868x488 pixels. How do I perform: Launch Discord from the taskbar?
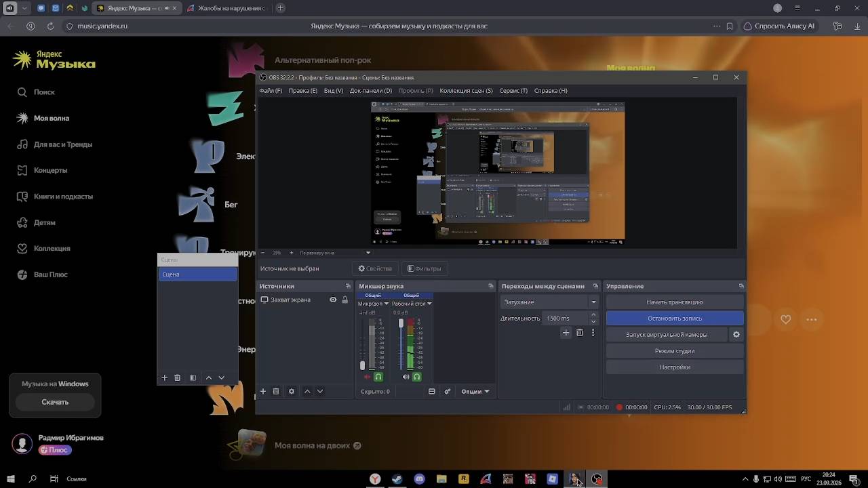[x=419, y=479]
